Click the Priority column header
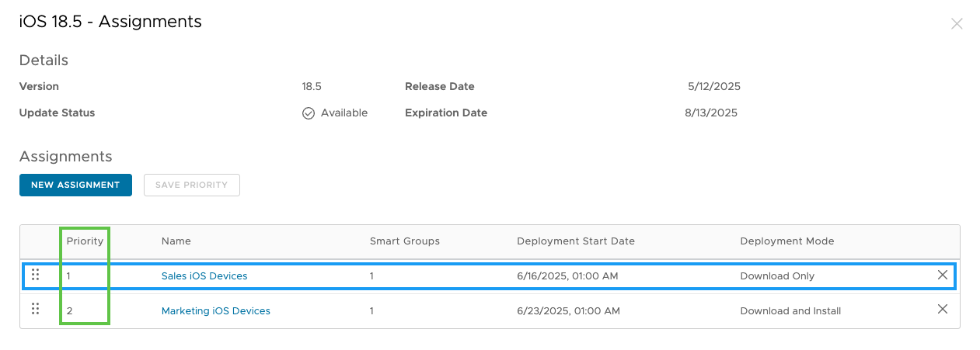The image size is (980, 350). pos(85,241)
